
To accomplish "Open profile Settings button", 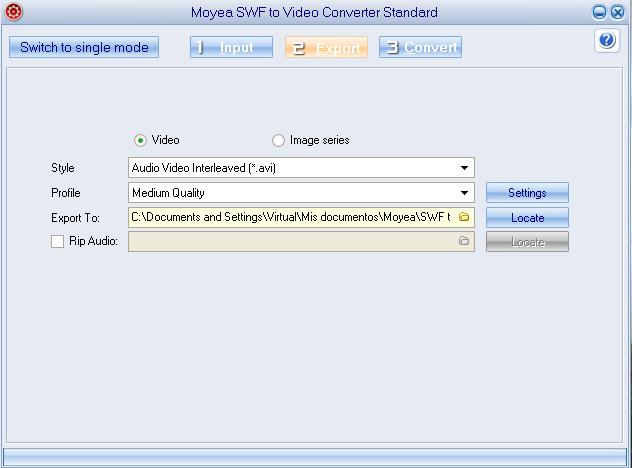I will click(527, 193).
